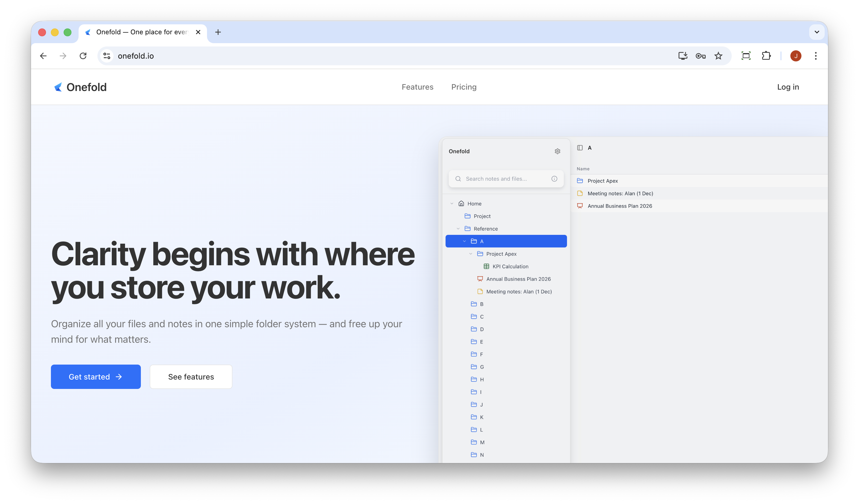Open the tab search dropdown arrow
Screen dimensions: 859x504
[x=817, y=32]
